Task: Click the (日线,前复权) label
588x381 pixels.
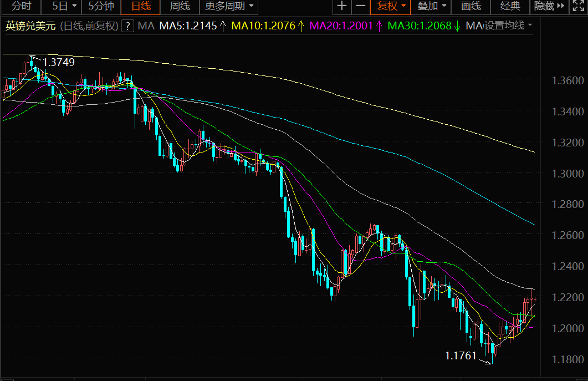Action: click(x=89, y=26)
